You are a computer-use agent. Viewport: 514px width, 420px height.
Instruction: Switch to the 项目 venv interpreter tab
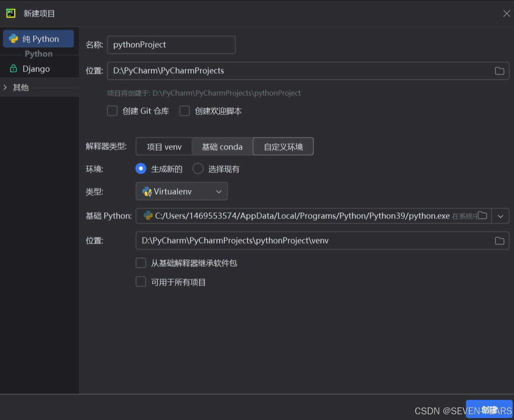pyautogui.click(x=164, y=147)
